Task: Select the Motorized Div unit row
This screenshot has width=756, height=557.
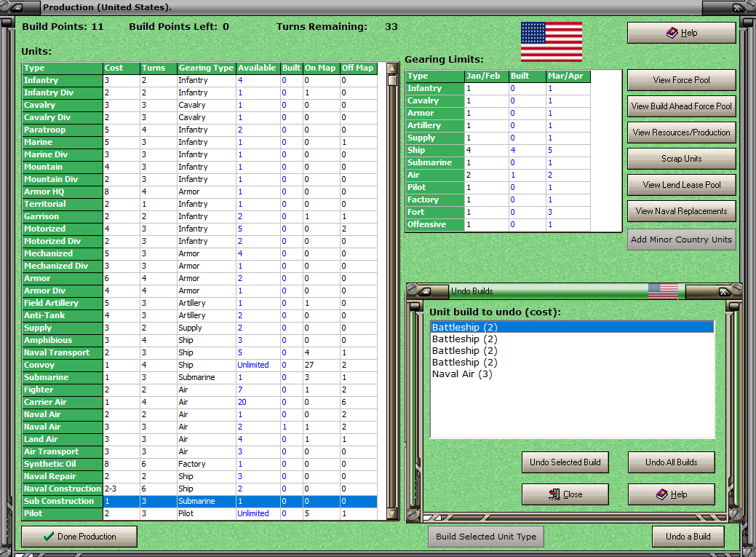Action: (x=199, y=241)
